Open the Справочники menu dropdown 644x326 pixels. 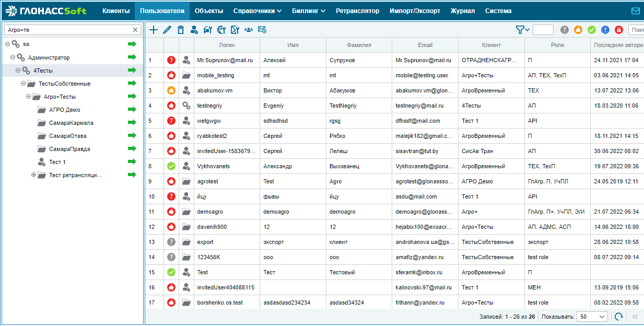pyautogui.click(x=257, y=10)
